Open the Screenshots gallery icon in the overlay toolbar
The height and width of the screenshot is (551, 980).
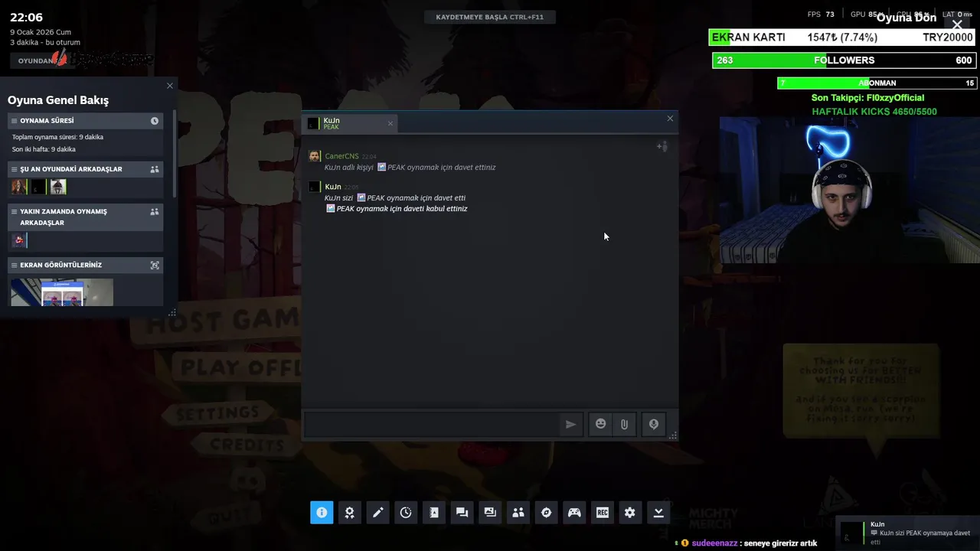[490, 513]
